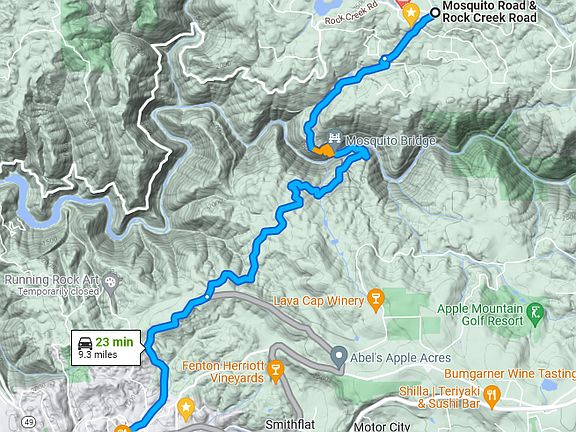Click the Smithflat place label
This screenshot has height=432, width=576.
290,425
